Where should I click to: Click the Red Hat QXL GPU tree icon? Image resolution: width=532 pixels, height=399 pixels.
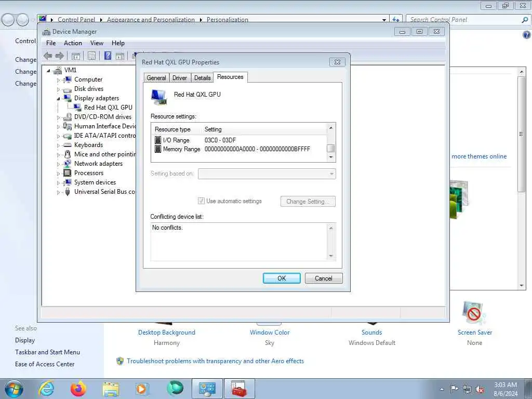pyautogui.click(x=77, y=107)
